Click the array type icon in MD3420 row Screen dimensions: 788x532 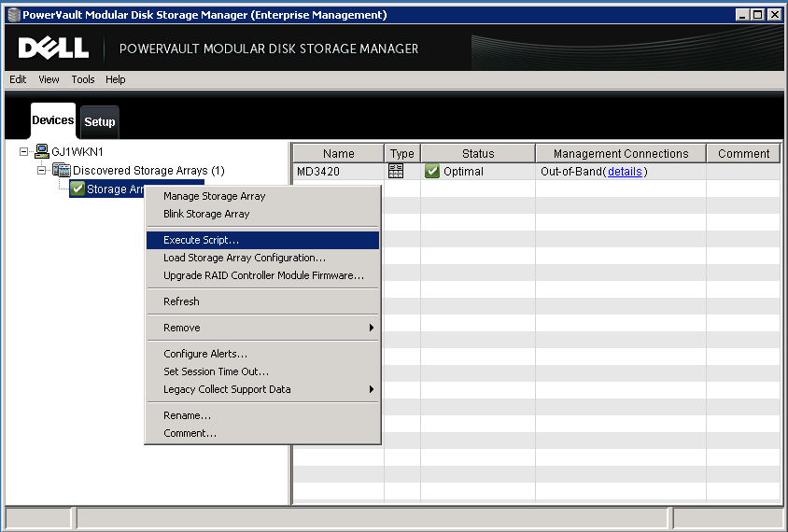[396, 171]
